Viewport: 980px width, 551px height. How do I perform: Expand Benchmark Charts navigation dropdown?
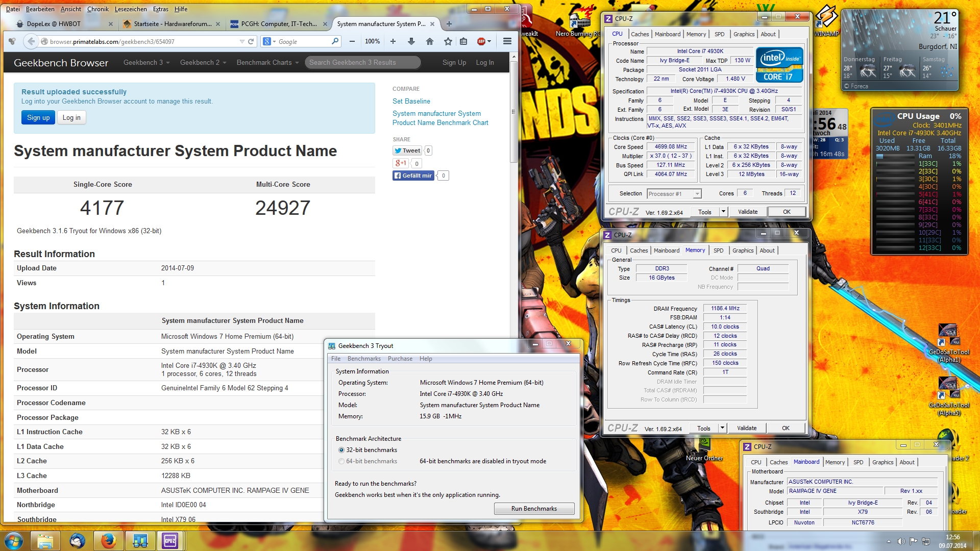267,62
